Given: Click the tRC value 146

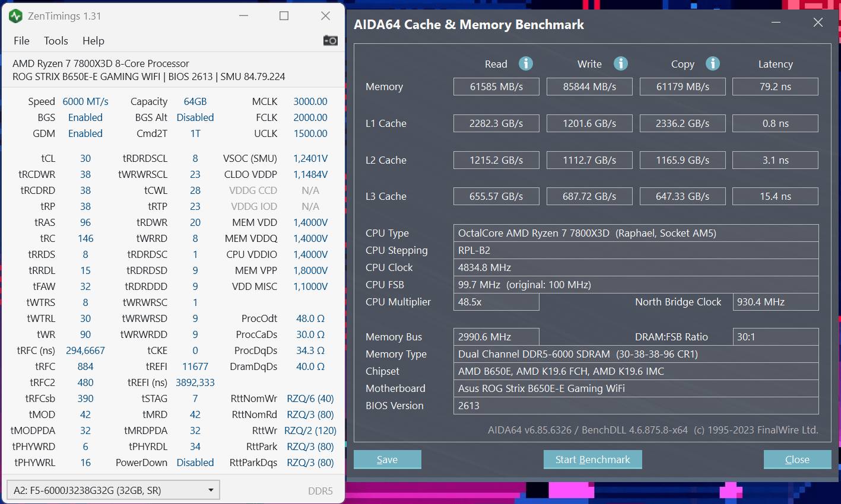Looking at the screenshot, I should click(85, 238).
